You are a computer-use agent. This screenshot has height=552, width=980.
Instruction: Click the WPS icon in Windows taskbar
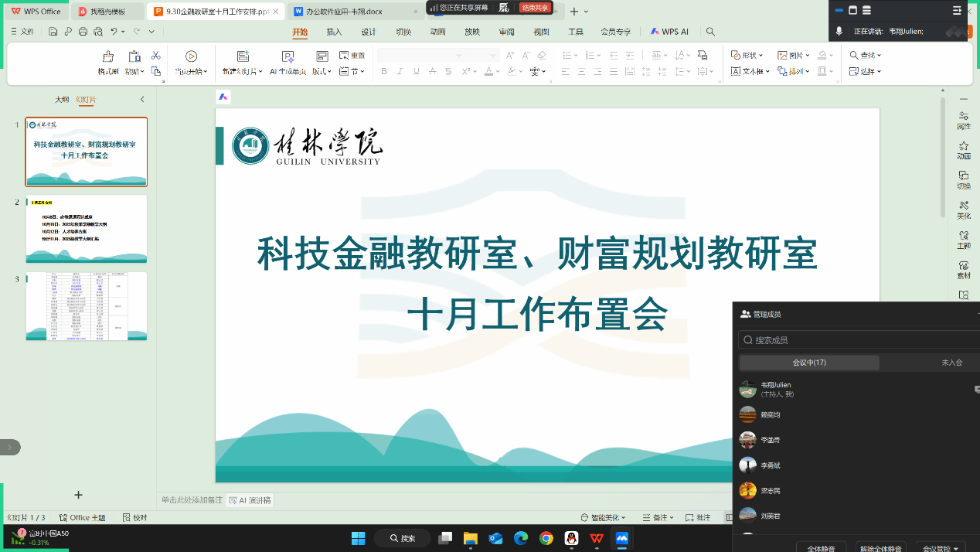click(x=597, y=538)
